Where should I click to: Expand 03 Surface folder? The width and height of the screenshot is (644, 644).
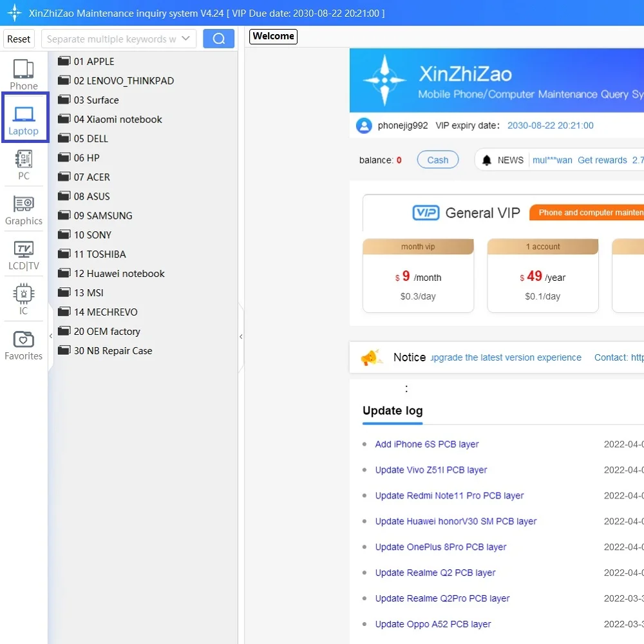(x=88, y=100)
